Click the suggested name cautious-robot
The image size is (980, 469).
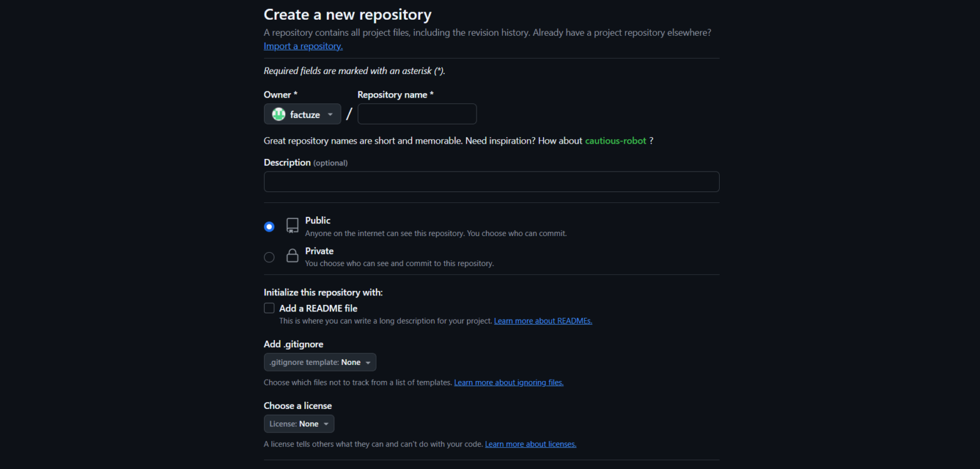615,140
